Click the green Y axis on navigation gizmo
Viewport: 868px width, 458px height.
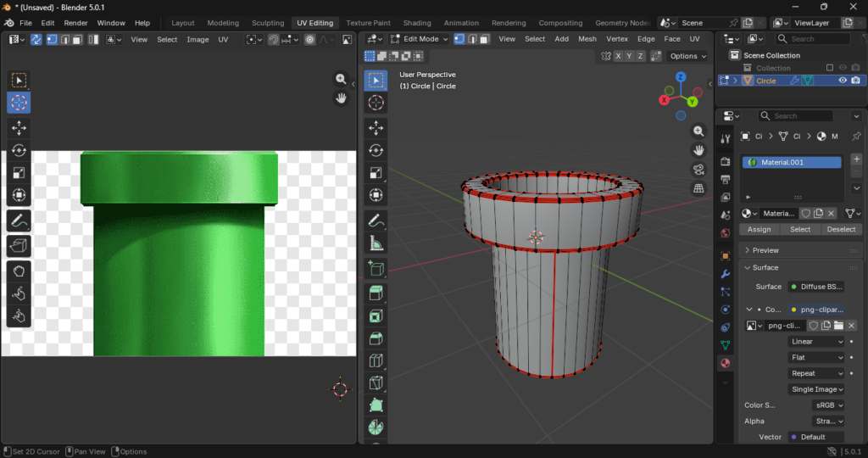pos(692,102)
